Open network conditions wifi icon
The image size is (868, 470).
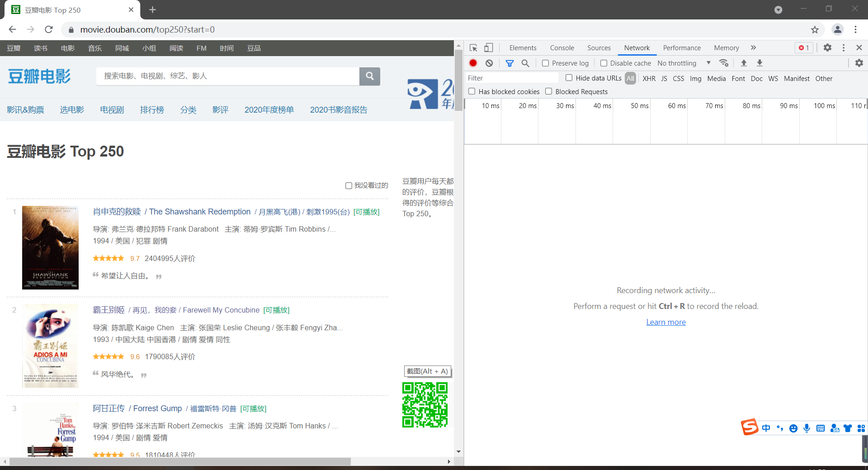point(724,63)
